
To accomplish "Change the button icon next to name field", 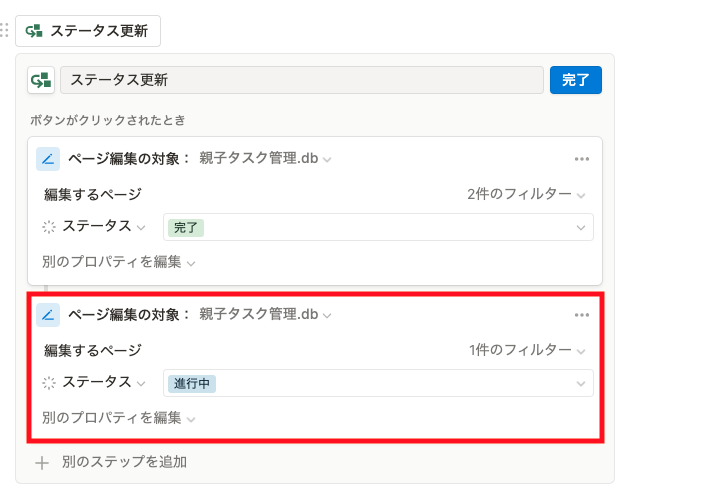I will click(41, 80).
